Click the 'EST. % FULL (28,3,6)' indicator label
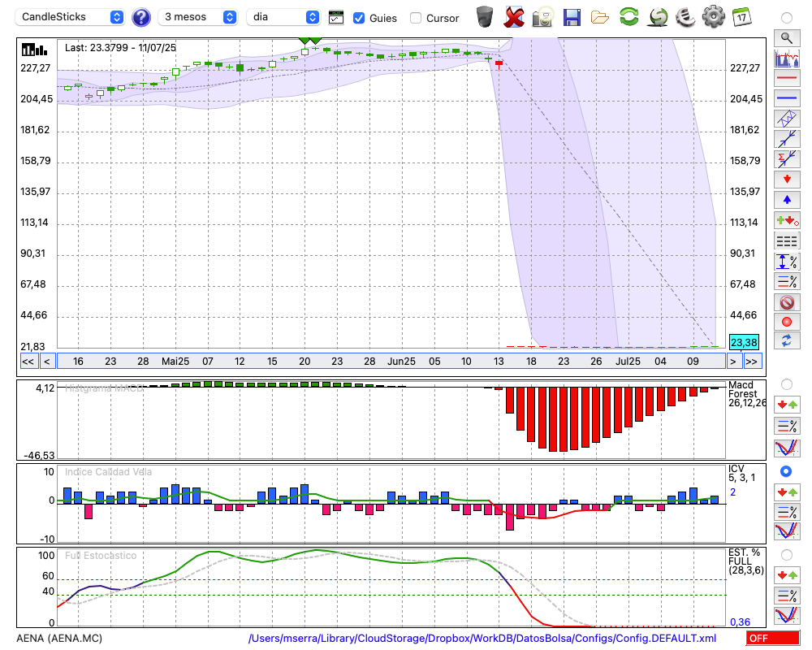The height and width of the screenshot is (650, 812). point(745,561)
